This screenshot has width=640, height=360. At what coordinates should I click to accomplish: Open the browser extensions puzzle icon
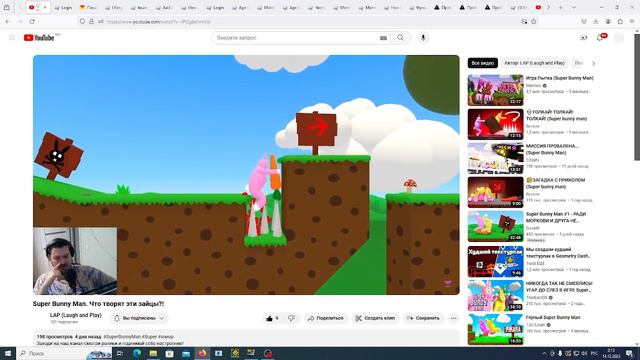(620, 22)
